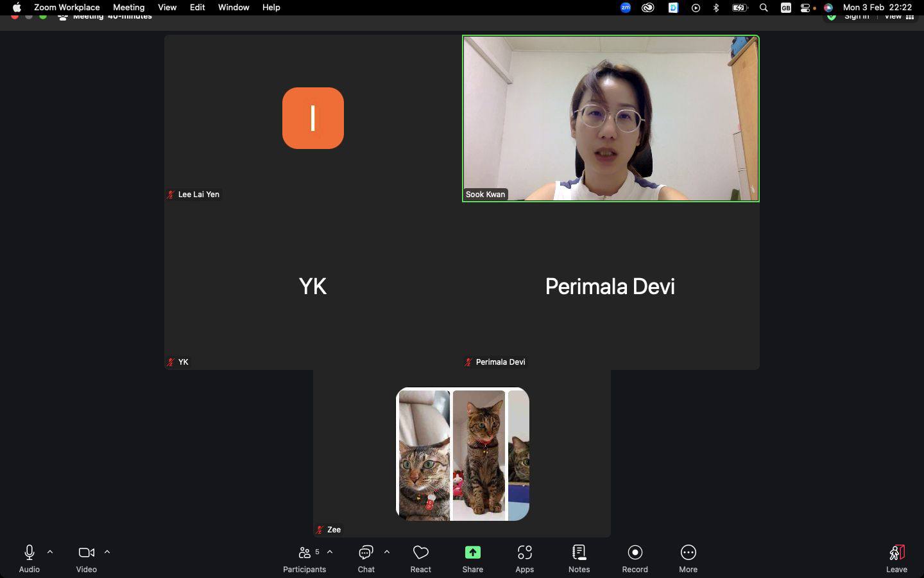Toggle microphone with the Audio button
The height and width of the screenshot is (578, 924).
tap(29, 558)
